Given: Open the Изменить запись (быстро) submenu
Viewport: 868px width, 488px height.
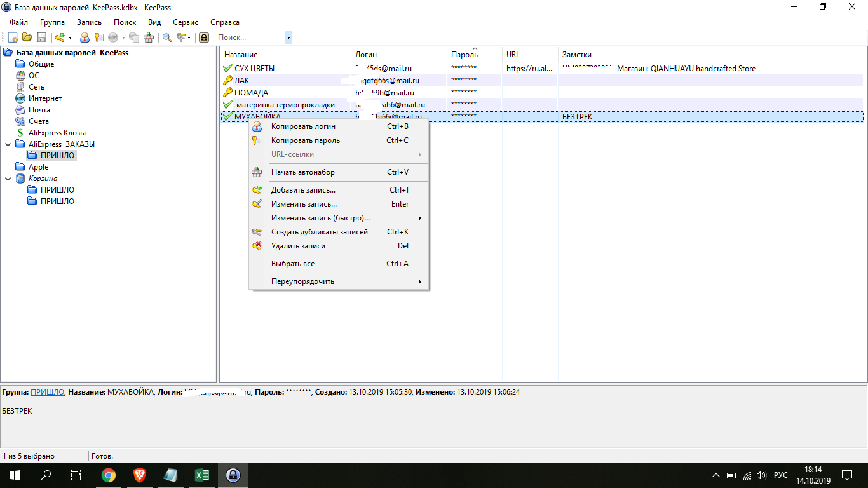Looking at the screenshot, I should click(x=339, y=218).
